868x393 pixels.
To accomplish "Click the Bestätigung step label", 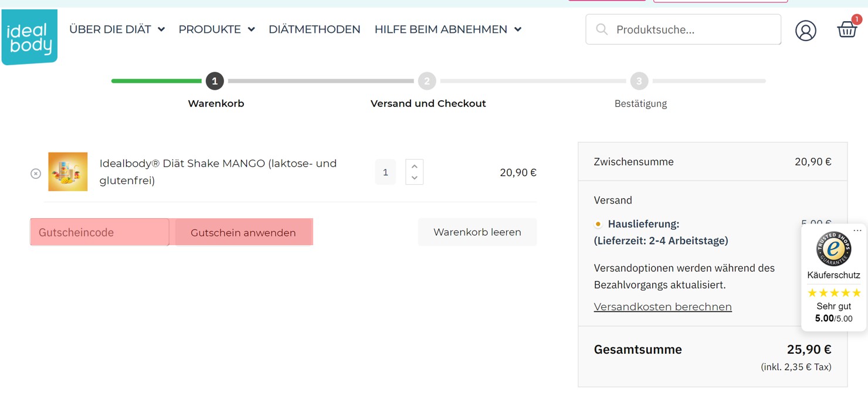I will [x=640, y=103].
